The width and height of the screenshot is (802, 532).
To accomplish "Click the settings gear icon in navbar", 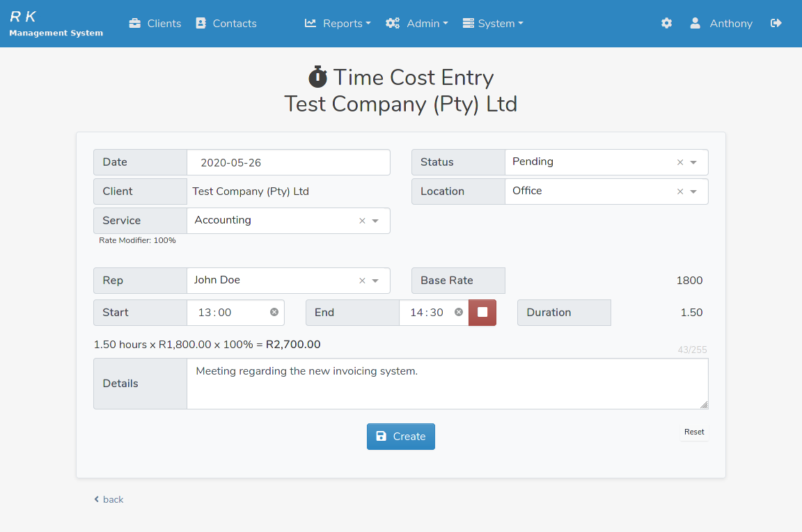I will pos(666,24).
